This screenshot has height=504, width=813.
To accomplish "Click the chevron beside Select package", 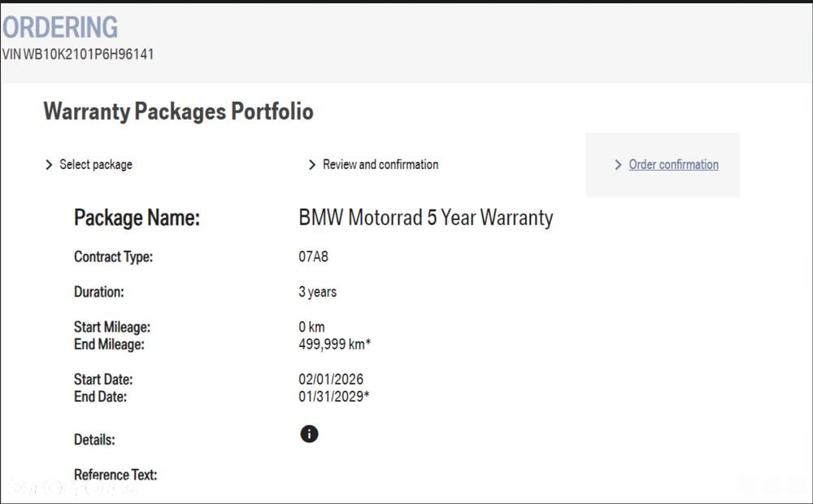I will click(x=49, y=165).
